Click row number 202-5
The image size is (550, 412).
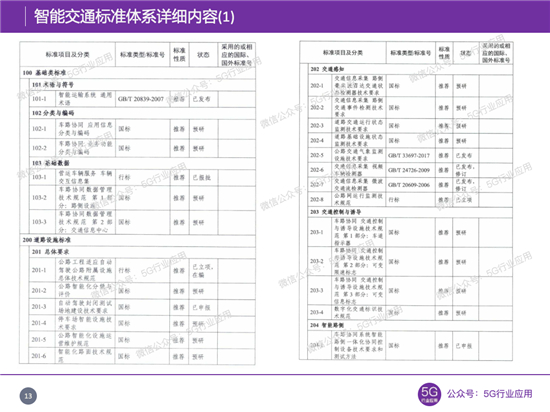point(317,155)
